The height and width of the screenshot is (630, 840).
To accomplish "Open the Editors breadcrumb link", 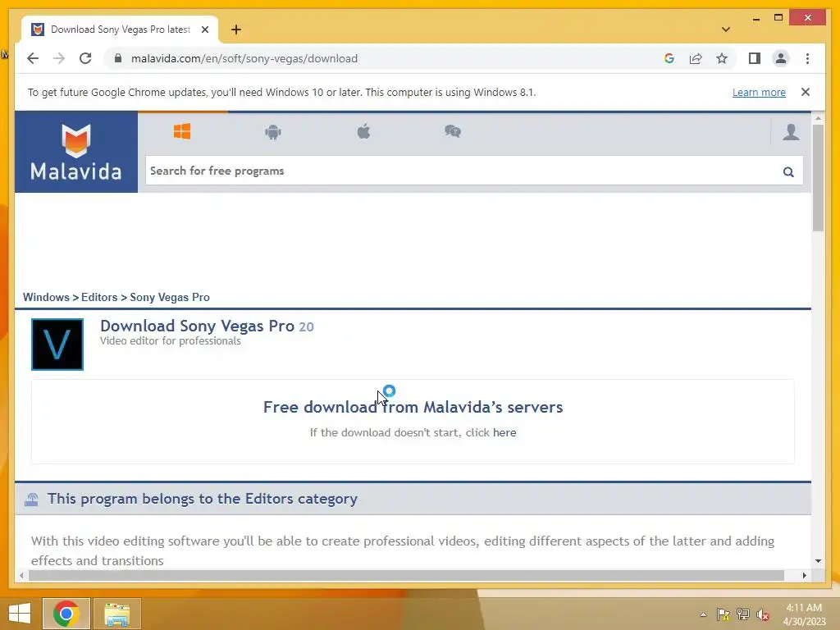I will pos(99,297).
